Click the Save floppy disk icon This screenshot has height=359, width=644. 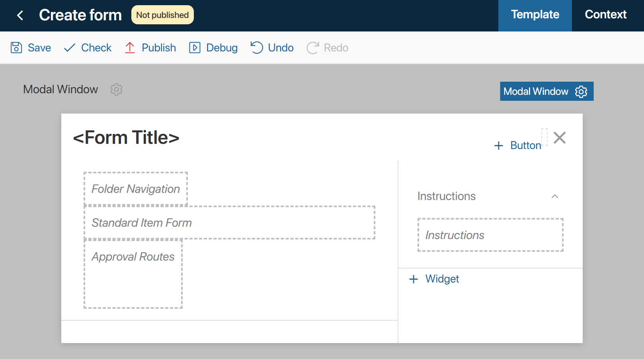click(x=16, y=47)
